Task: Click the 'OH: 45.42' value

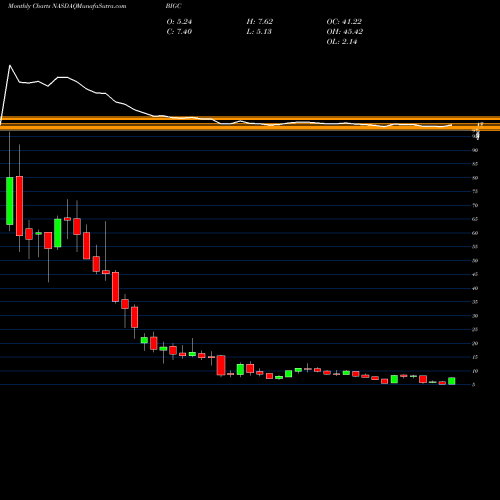Action: 345,32
